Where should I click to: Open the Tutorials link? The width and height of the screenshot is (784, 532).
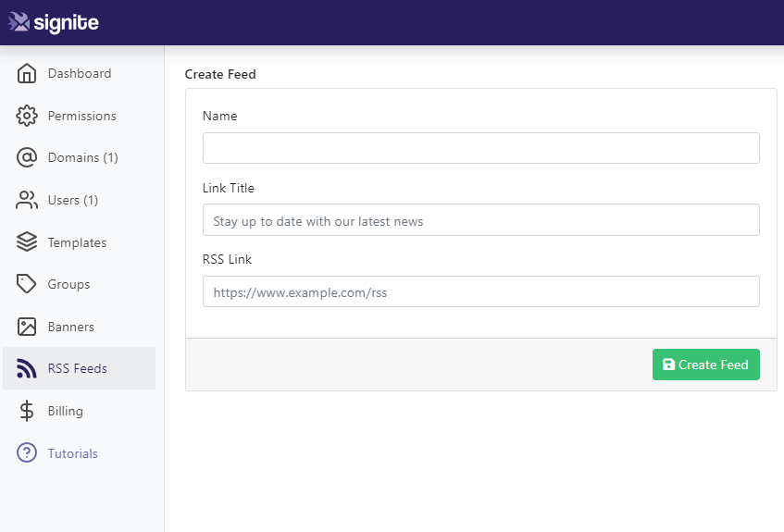click(72, 453)
